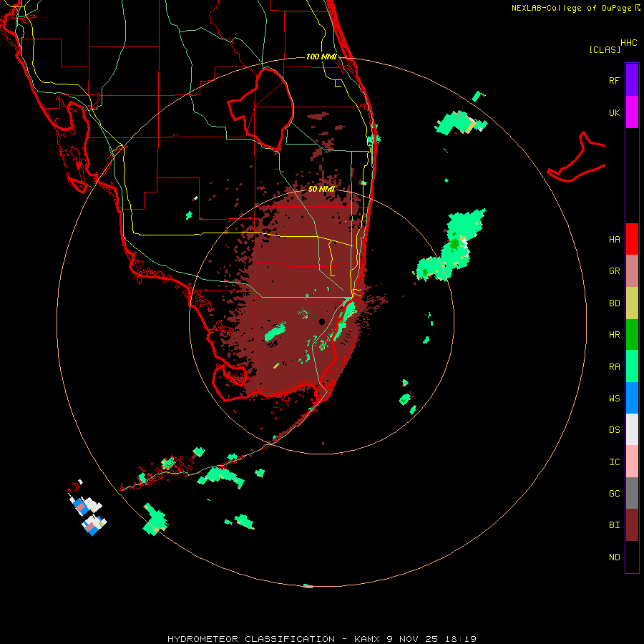This screenshot has width=644, height=644.
Task: Click the black radar site dot
Action: point(321,321)
